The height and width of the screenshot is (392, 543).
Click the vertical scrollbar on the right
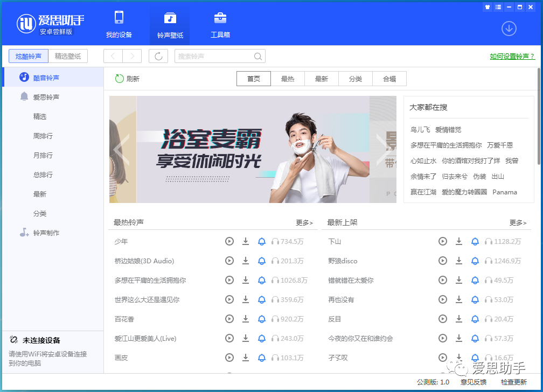pyautogui.click(x=539, y=116)
